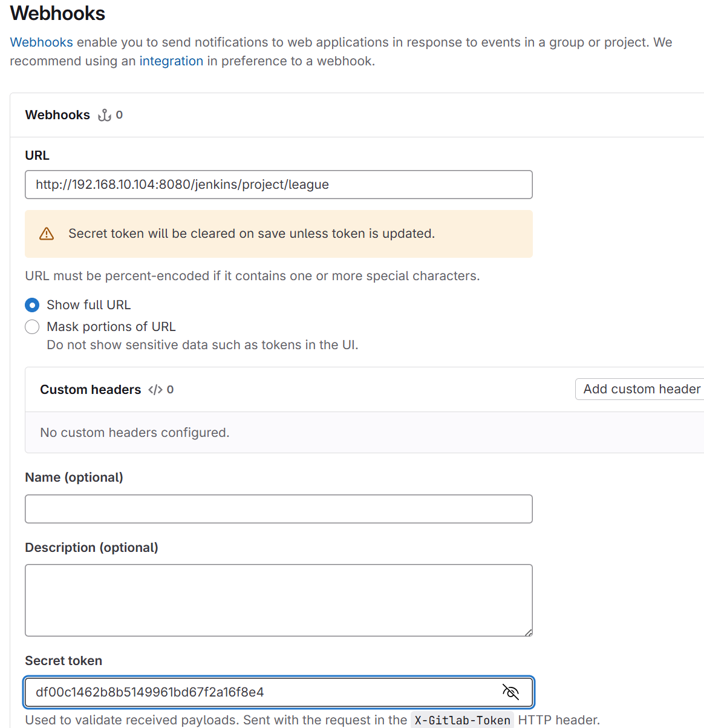Viewport: 704px width, 728px height.
Task: Focus the Name (optional) input field
Action: coord(279,509)
